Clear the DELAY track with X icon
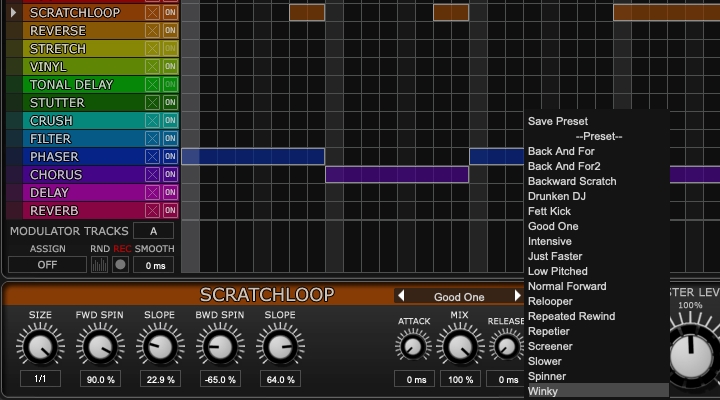The image size is (720, 400). (152, 192)
